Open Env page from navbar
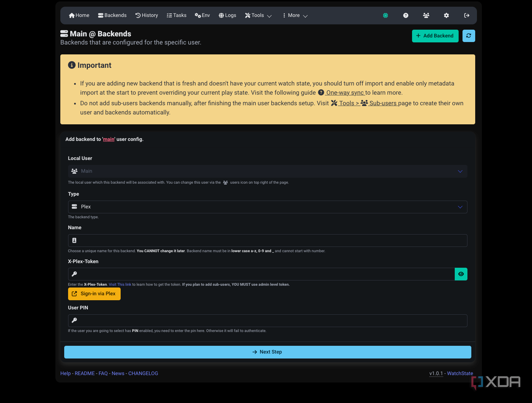Screen dimensions: 532x403 click(202, 16)
